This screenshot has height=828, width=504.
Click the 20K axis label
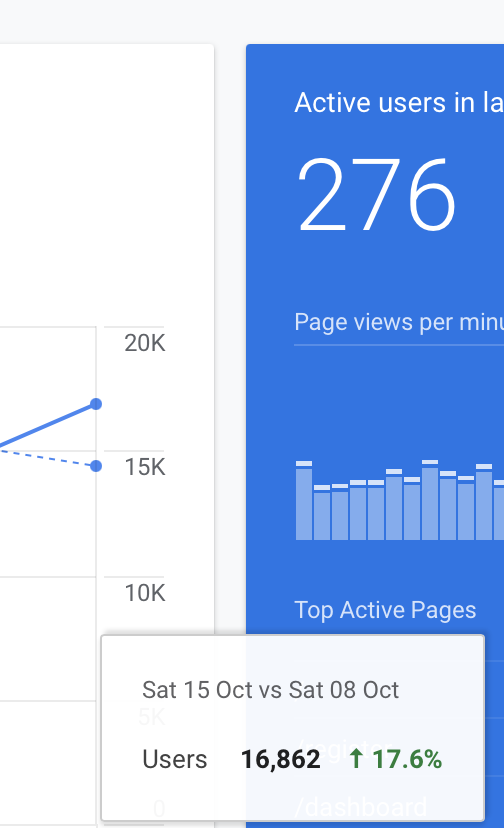(145, 343)
